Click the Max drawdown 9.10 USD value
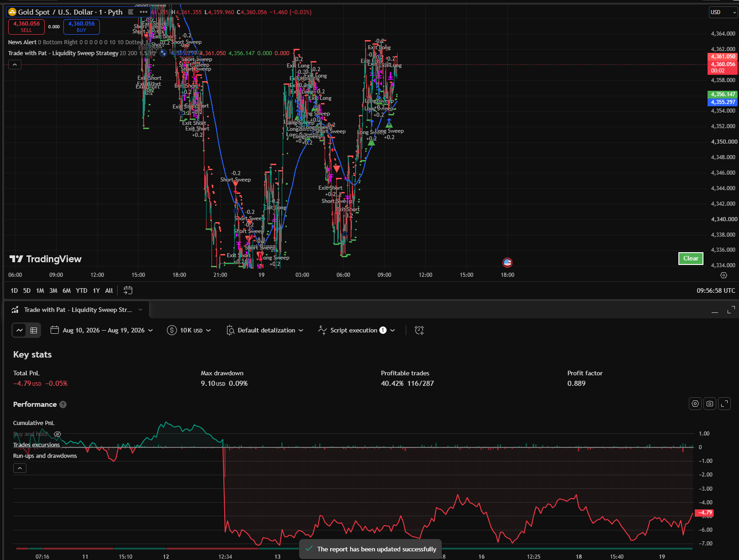Image resolution: width=739 pixels, height=560 pixels. [213, 384]
